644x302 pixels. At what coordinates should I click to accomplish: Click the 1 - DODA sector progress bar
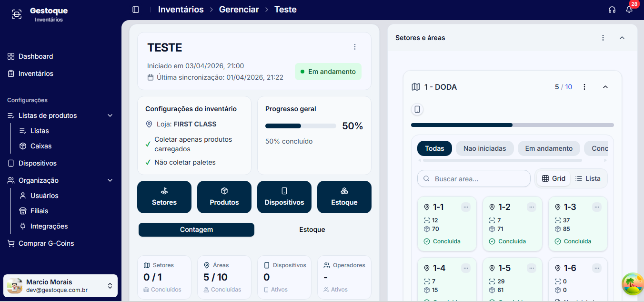click(x=513, y=125)
